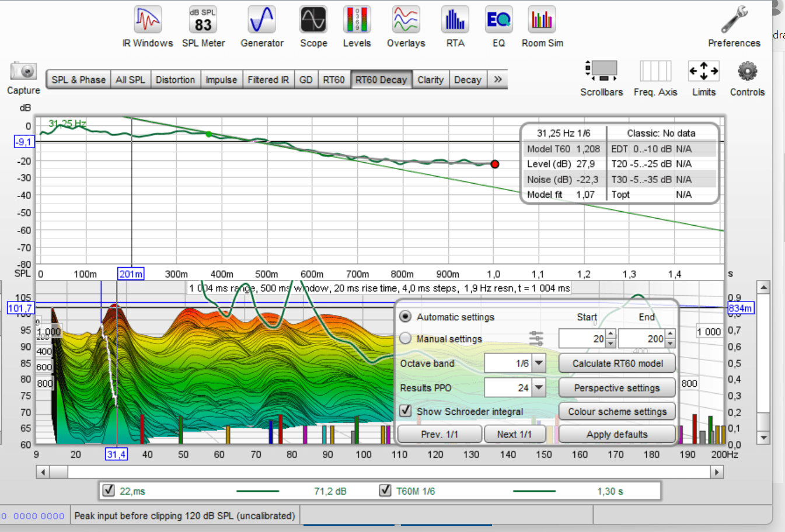Increase the Start value stepper
The height and width of the screenshot is (532, 785).
[x=610, y=334]
